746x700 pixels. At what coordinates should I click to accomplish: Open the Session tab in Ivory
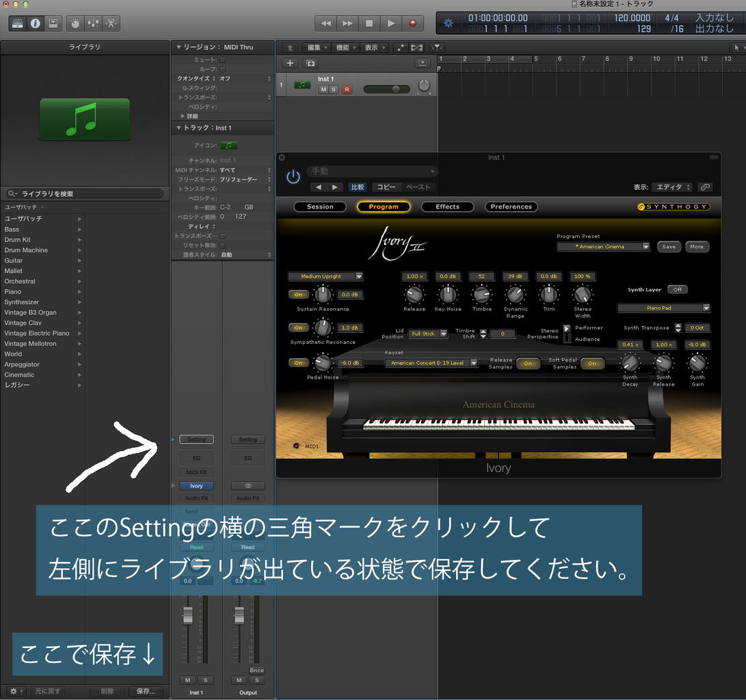pyautogui.click(x=320, y=207)
